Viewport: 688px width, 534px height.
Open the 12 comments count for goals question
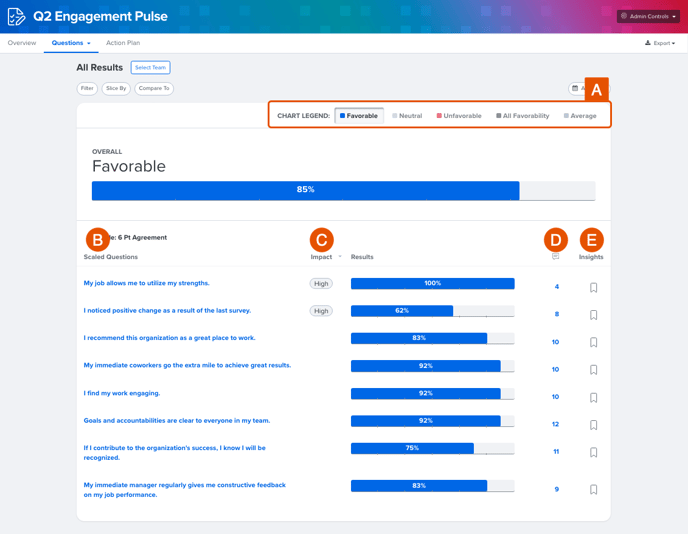(555, 424)
